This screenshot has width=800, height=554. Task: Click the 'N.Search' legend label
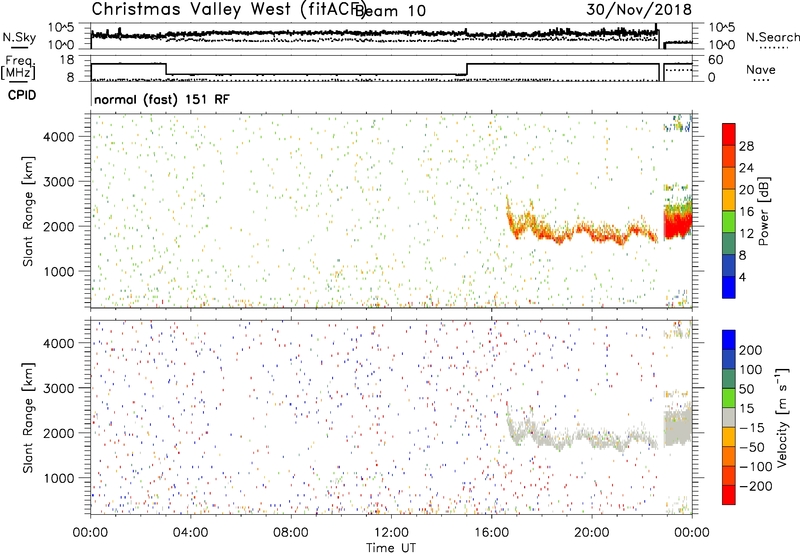(x=772, y=37)
